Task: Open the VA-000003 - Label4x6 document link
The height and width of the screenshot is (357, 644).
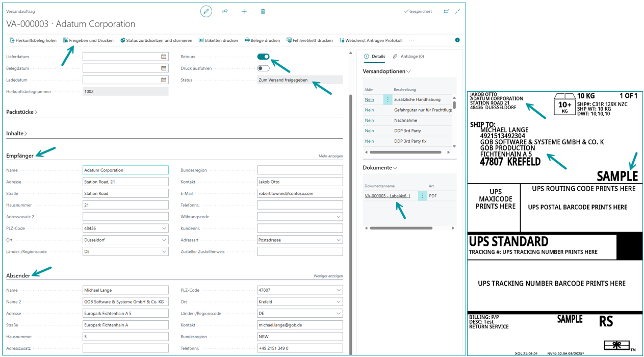Action: click(387, 196)
